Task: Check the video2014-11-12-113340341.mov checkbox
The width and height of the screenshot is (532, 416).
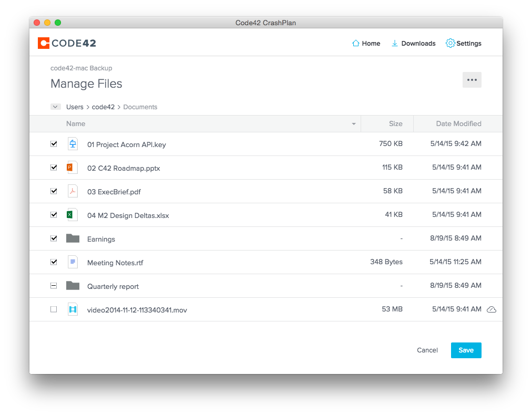Action: (53, 309)
